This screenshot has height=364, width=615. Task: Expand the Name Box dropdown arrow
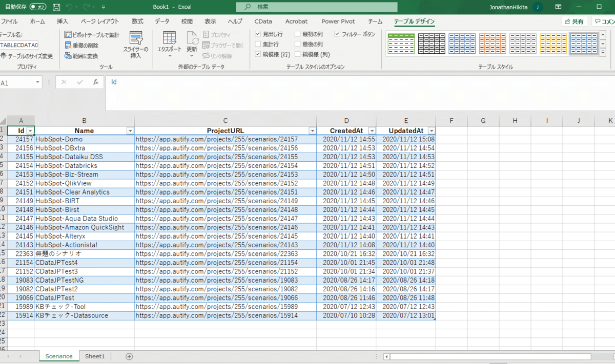point(38,82)
